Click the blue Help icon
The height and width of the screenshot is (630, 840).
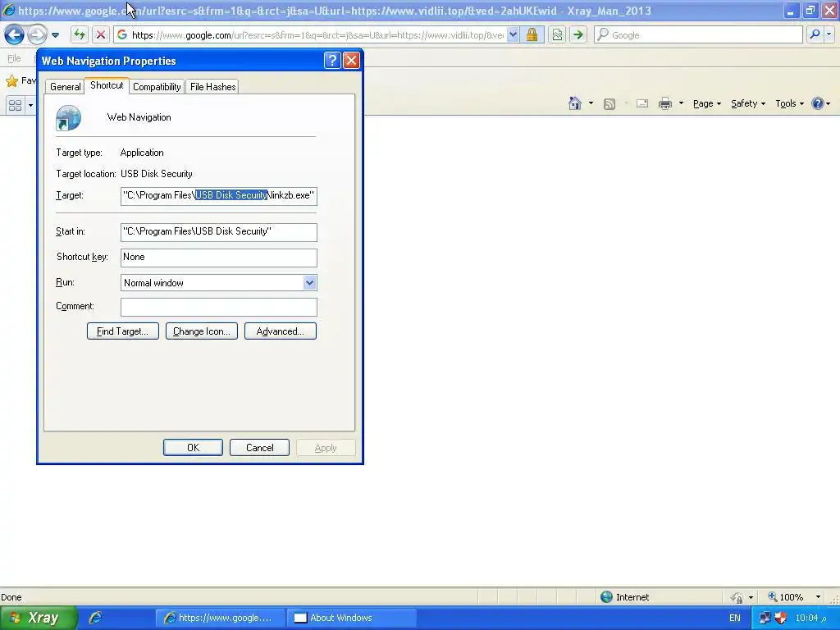[x=818, y=103]
